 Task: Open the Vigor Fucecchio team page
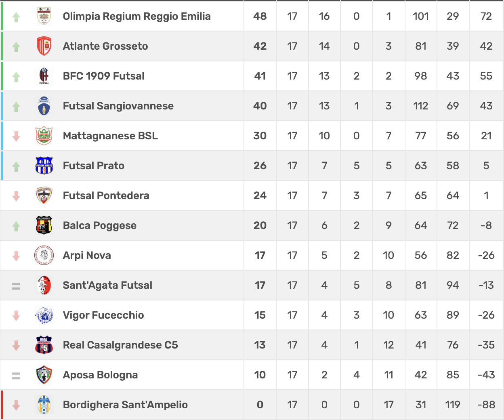pyautogui.click(x=103, y=315)
